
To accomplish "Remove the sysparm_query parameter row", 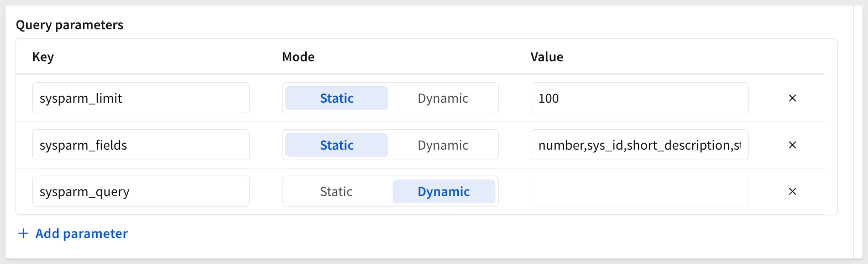I will [x=792, y=191].
